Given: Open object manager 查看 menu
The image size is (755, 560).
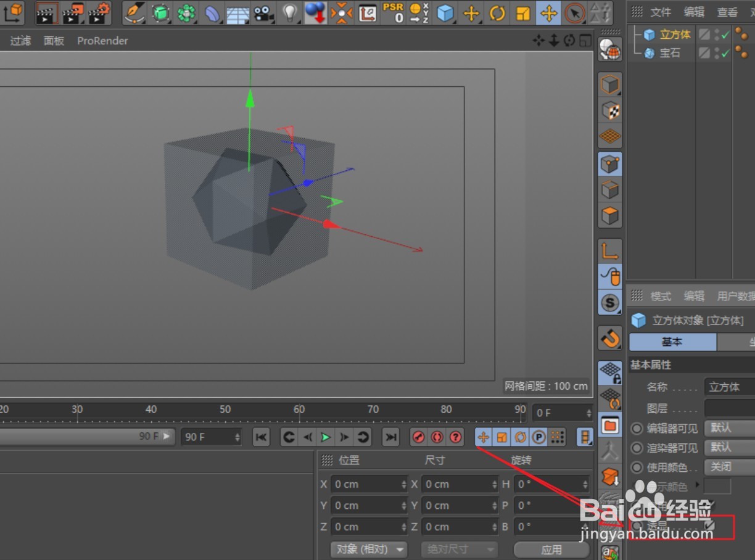Looking at the screenshot, I should point(727,12).
